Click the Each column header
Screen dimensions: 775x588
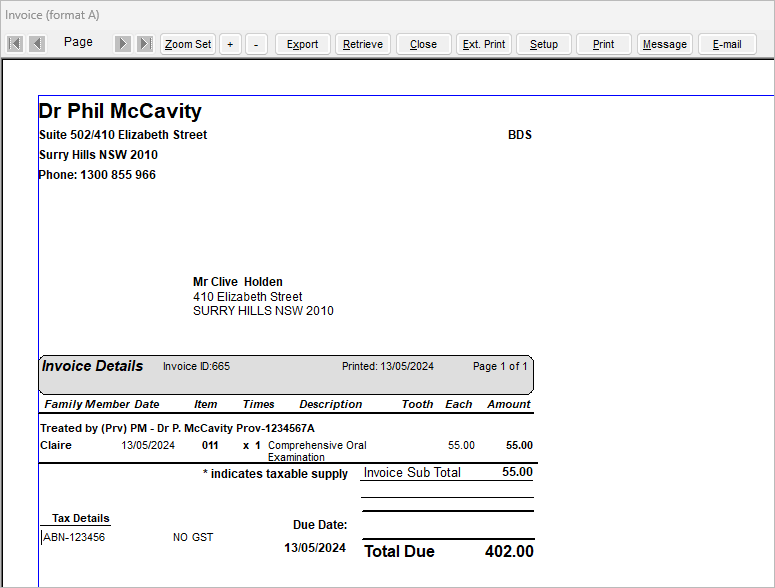(x=459, y=404)
